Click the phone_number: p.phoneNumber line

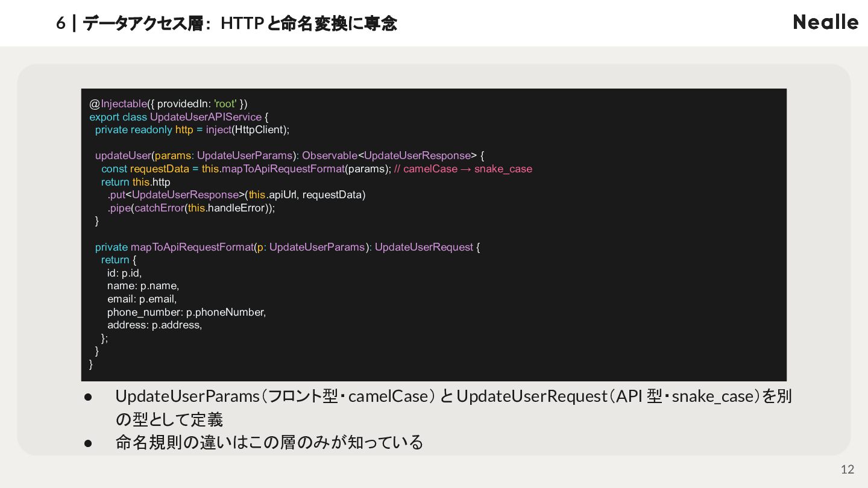click(x=186, y=312)
